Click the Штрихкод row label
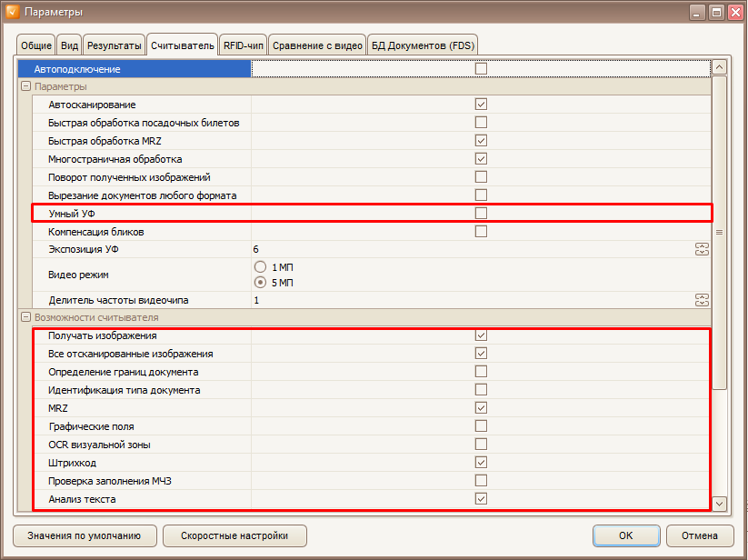748x560 pixels. tap(72, 463)
